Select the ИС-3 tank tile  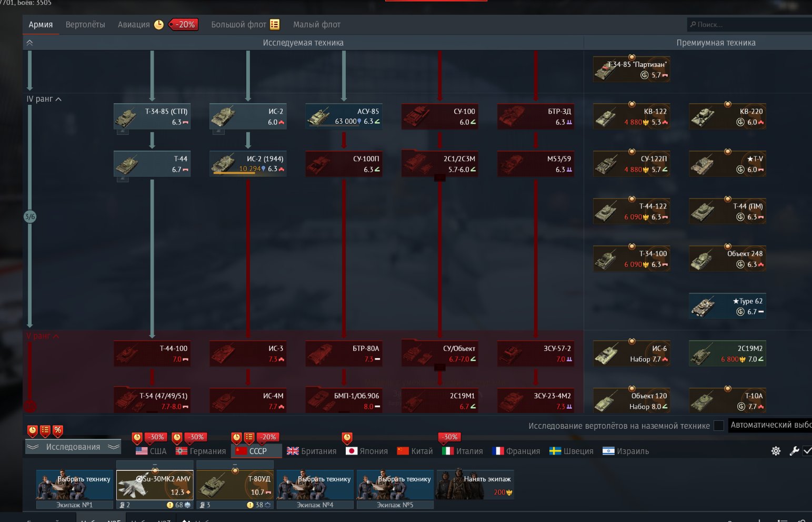coord(248,353)
